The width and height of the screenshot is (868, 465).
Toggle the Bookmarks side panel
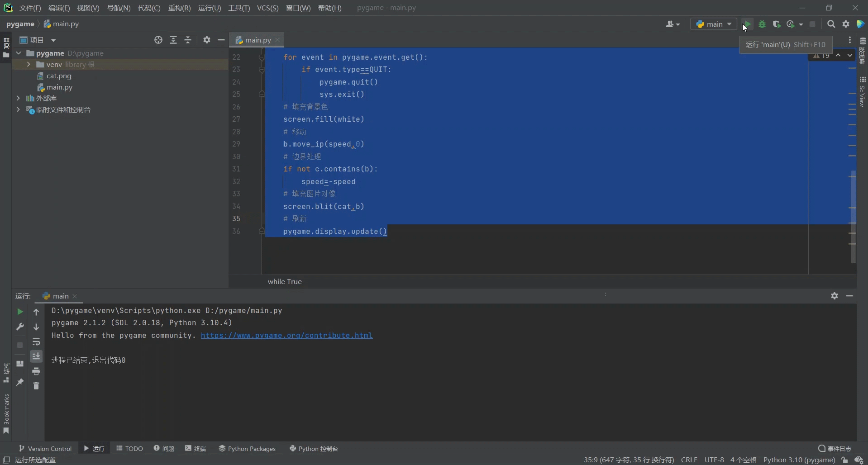click(x=6, y=413)
